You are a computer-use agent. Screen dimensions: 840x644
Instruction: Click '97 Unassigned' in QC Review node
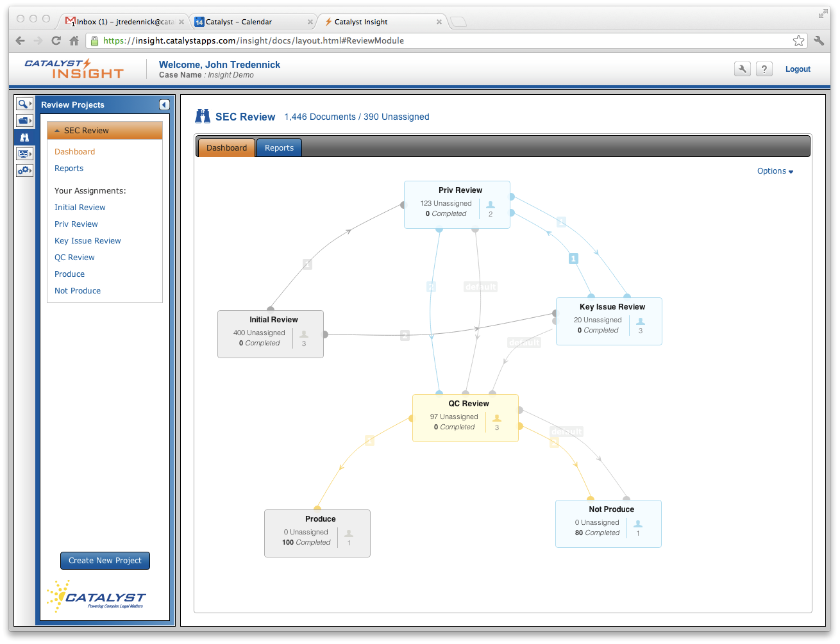click(454, 417)
